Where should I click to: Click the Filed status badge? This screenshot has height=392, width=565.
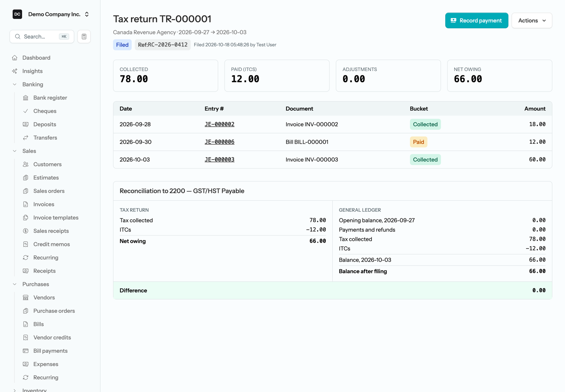pyautogui.click(x=122, y=45)
